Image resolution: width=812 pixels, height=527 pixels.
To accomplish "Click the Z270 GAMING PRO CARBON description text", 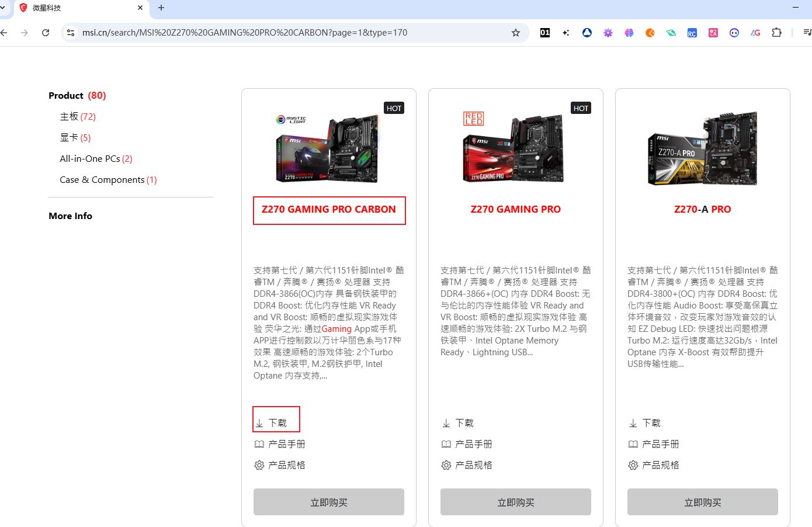I will [329, 323].
